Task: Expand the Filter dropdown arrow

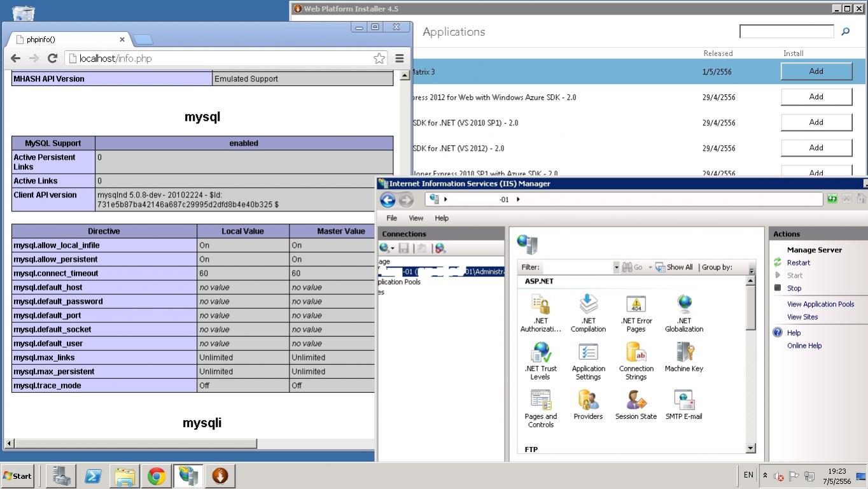Action: point(616,267)
